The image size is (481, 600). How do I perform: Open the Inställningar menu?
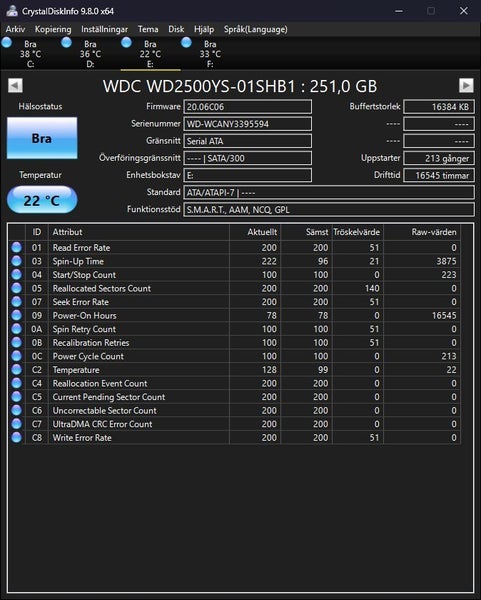click(104, 29)
